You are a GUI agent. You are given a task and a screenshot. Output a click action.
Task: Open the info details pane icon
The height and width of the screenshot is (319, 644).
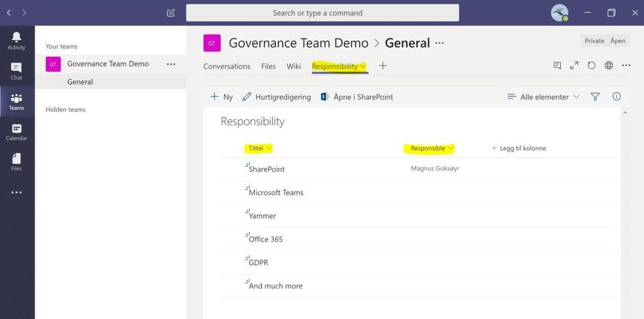[x=616, y=96]
